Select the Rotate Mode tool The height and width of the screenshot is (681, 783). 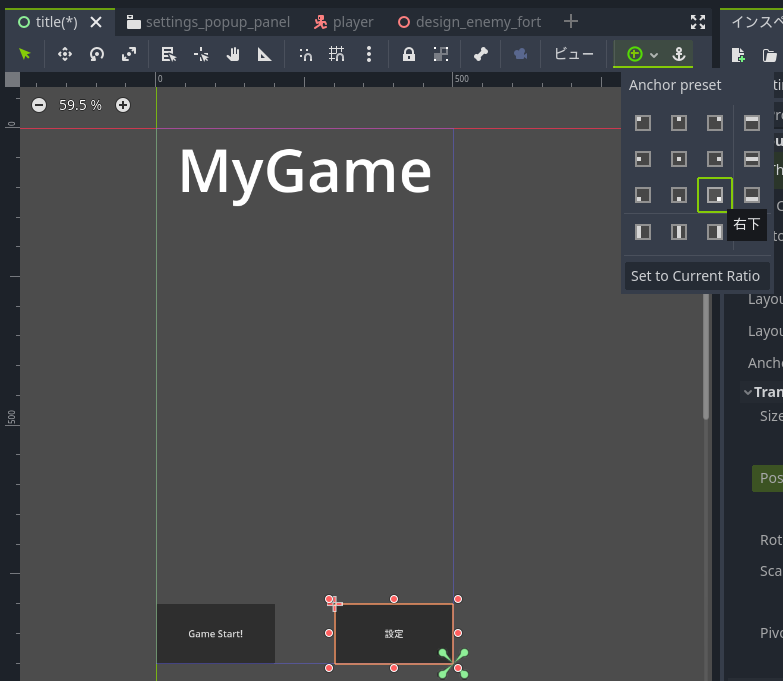97,54
